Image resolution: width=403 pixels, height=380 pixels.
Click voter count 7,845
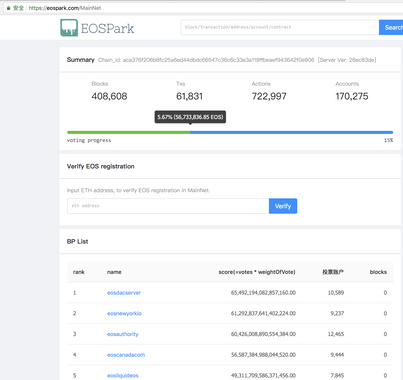(337, 375)
